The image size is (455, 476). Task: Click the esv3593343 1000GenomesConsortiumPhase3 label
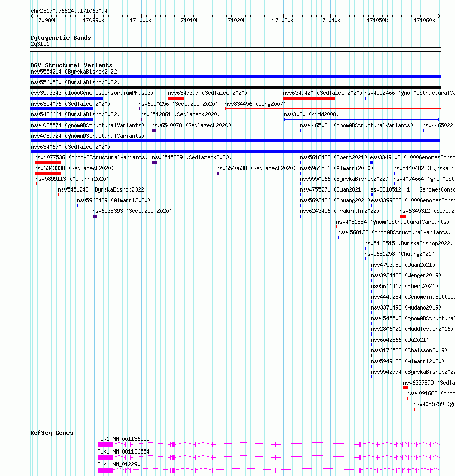click(x=92, y=93)
